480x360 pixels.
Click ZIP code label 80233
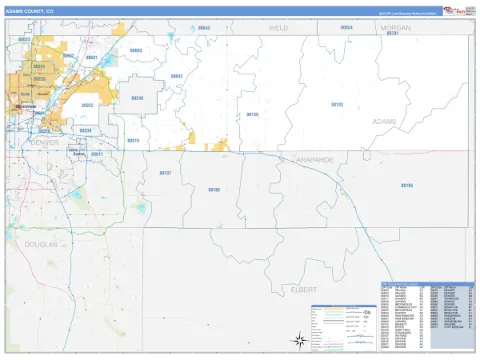tap(39, 79)
